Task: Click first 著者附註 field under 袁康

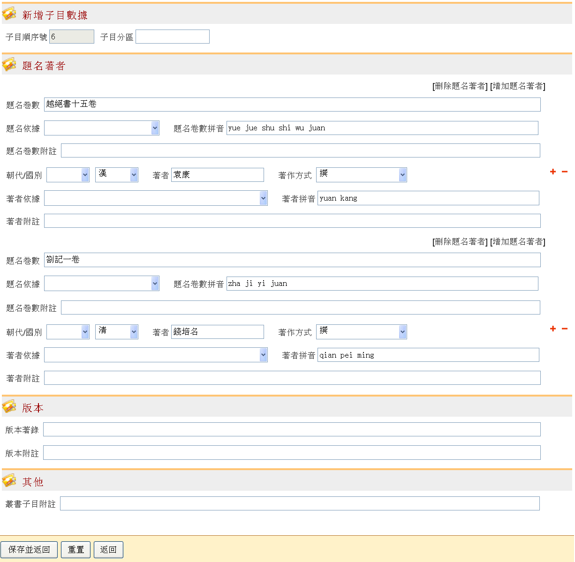Action: tap(292, 221)
